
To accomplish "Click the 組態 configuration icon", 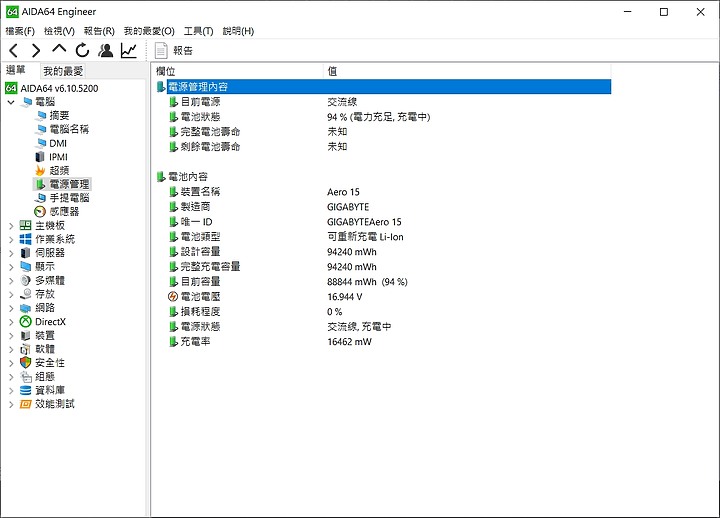I will coord(26,377).
